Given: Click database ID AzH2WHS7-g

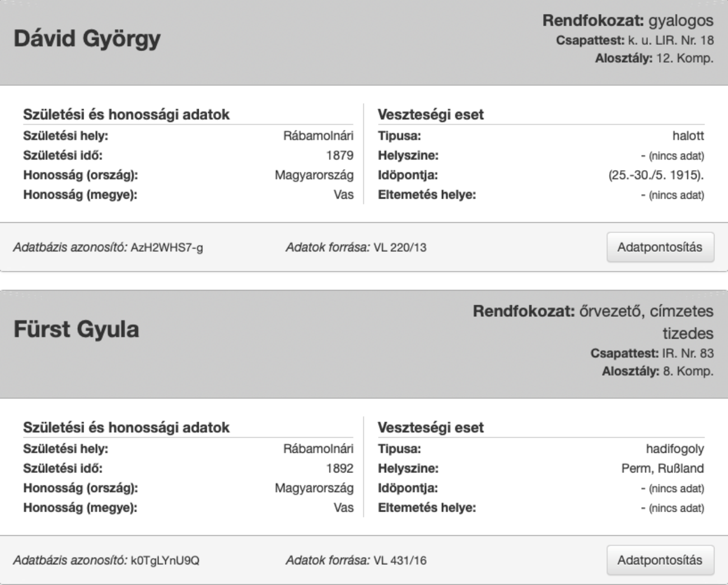Looking at the screenshot, I should (167, 247).
